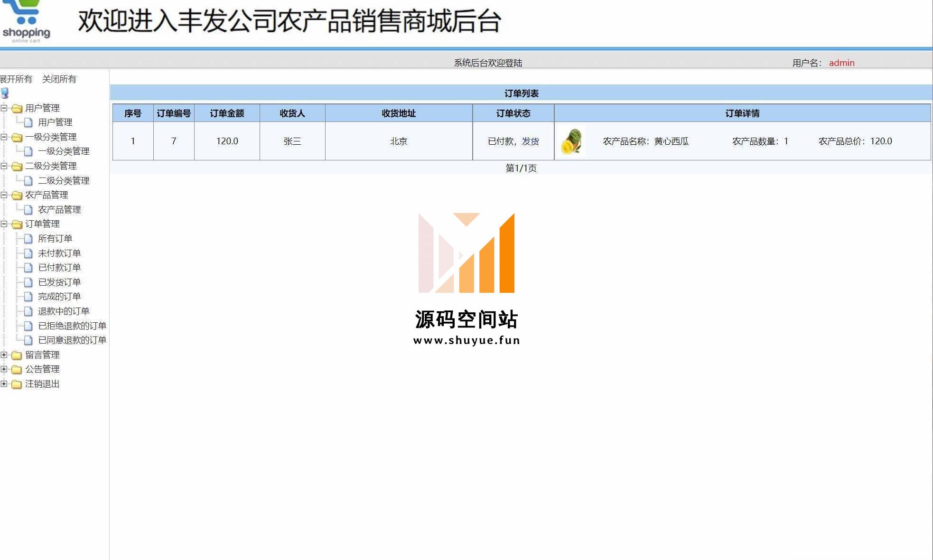This screenshot has width=933, height=560.
Task: Click the 已付款，发货 status cell
Action: pos(513,141)
